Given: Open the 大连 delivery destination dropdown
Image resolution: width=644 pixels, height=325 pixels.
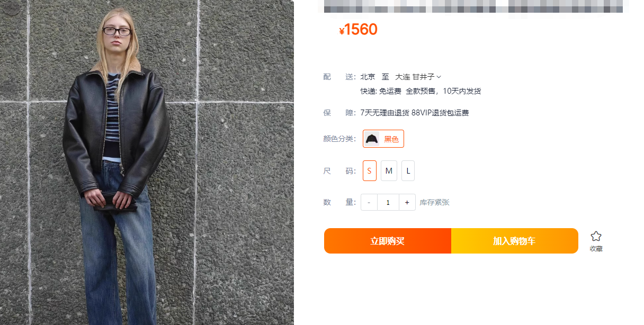Looking at the screenshot, I should (418, 77).
